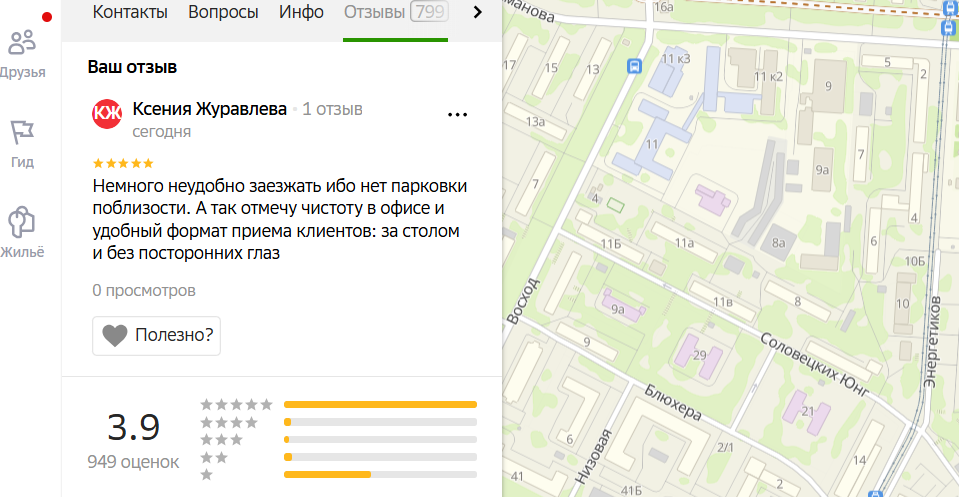Image resolution: width=959 pixels, height=497 pixels.
Task: Click building 9а purple block on the map
Action: coord(621,307)
